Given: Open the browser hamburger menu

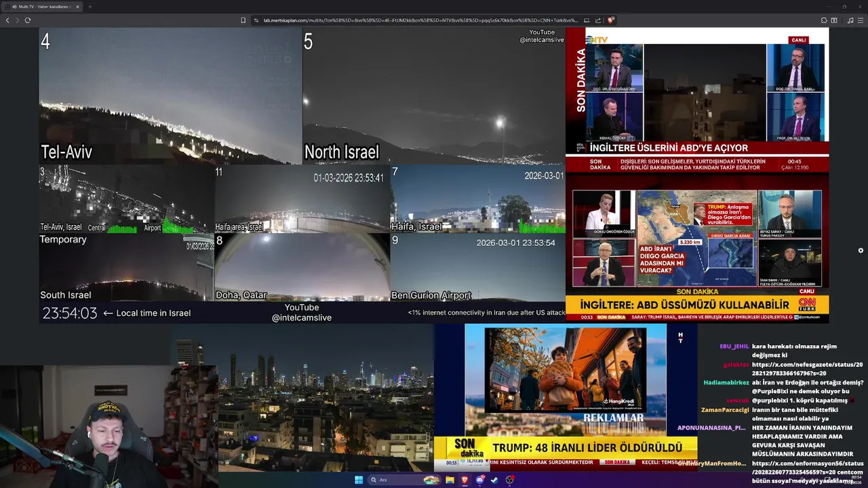Looking at the screenshot, I should (x=861, y=20).
